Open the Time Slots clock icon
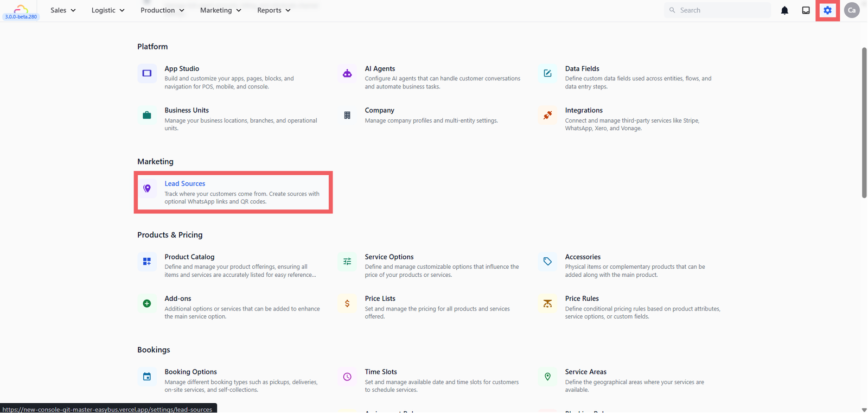The image size is (868, 413). click(347, 377)
